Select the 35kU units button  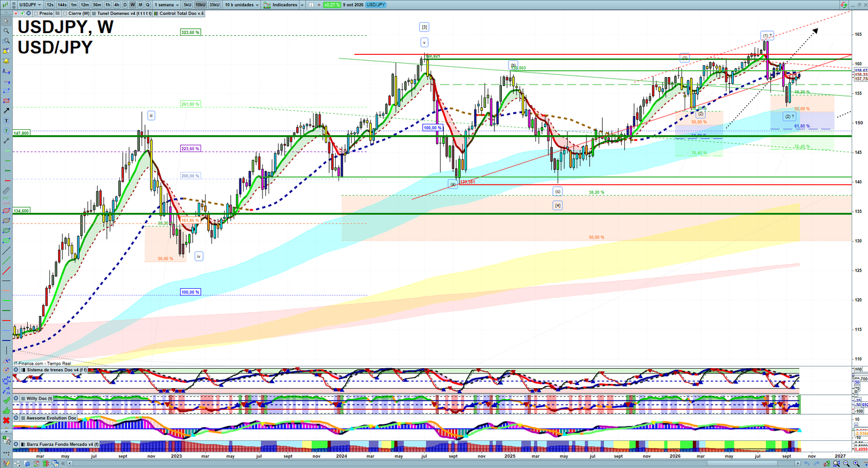click(214, 5)
